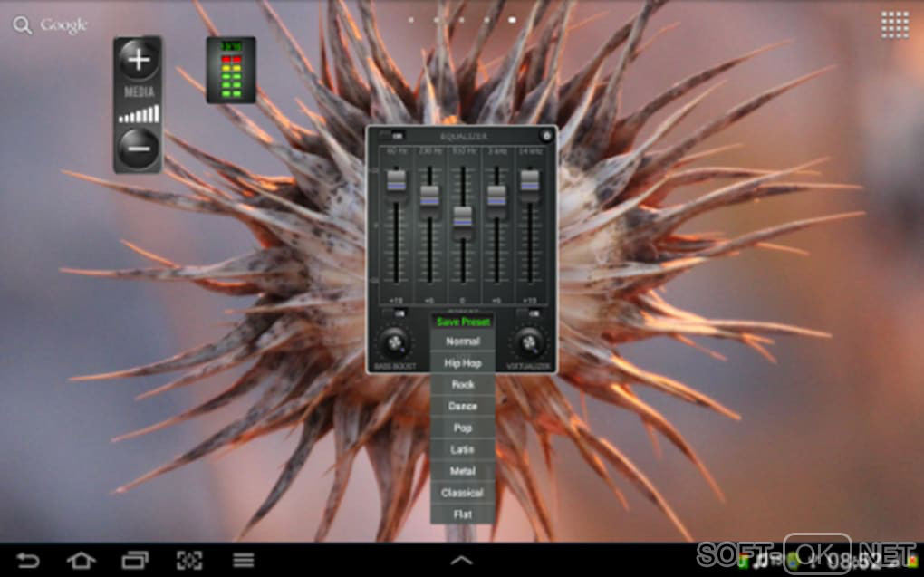The width and height of the screenshot is (924, 577).
Task: Tap the Google search magnifier icon
Action: (22, 24)
